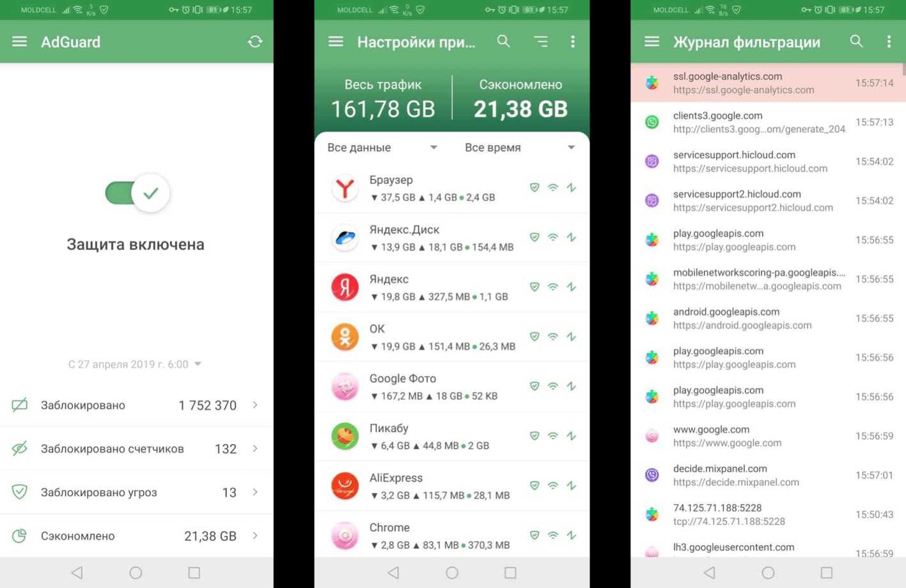Open hamburger menu on filtering log screen
Screen dimensions: 906x588
click(x=652, y=42)
